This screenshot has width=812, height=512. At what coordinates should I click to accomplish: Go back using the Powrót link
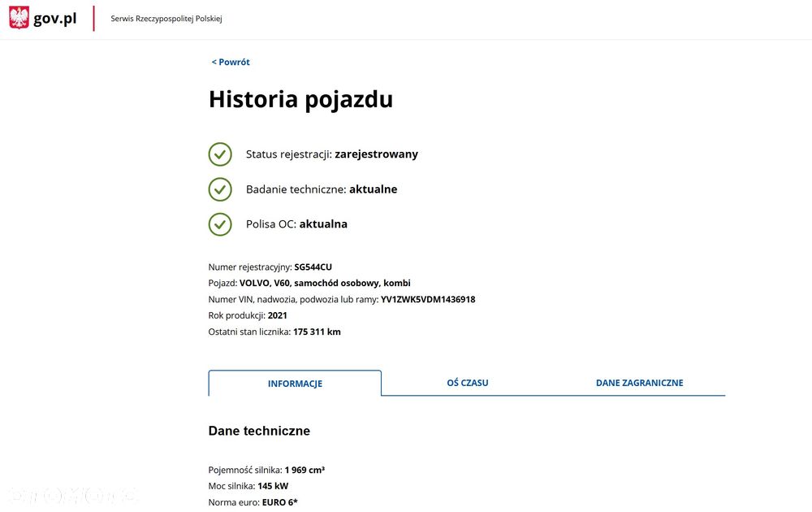231,62
